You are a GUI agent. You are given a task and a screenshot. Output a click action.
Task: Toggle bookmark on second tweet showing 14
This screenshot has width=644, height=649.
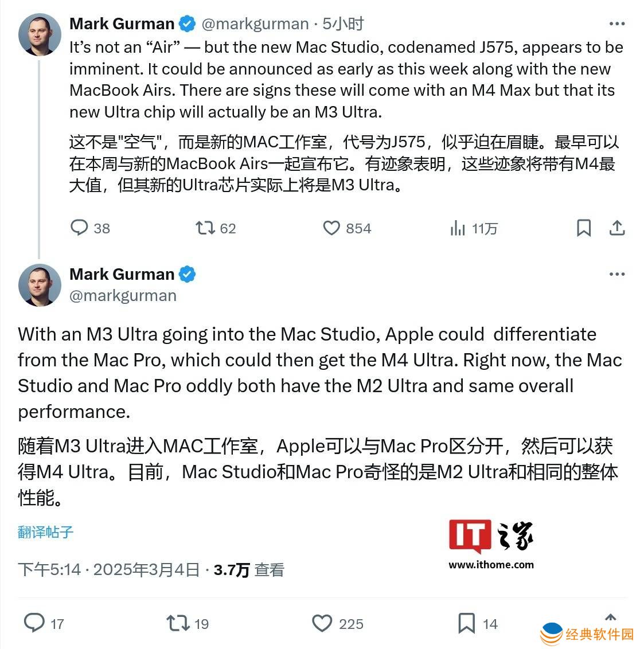click(478, 623)
